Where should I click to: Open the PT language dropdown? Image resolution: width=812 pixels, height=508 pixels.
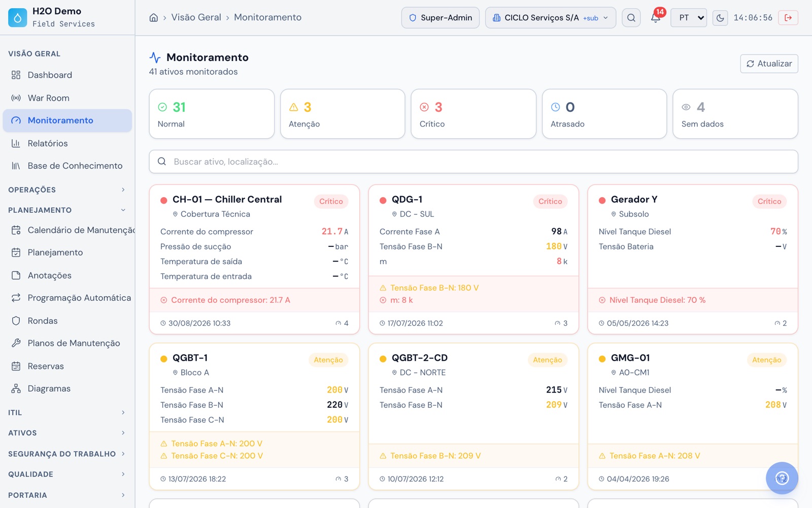click(x=689, y=18)
